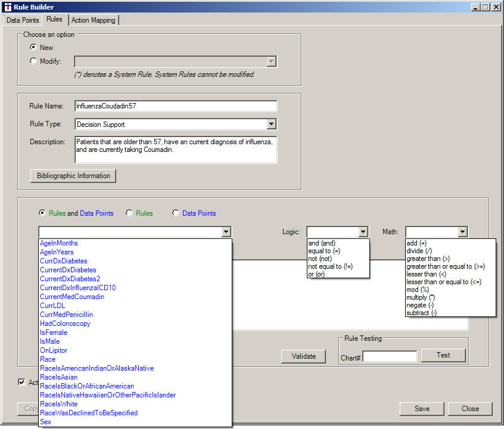Click the Math dropdown arrow

tap(462, 232)
